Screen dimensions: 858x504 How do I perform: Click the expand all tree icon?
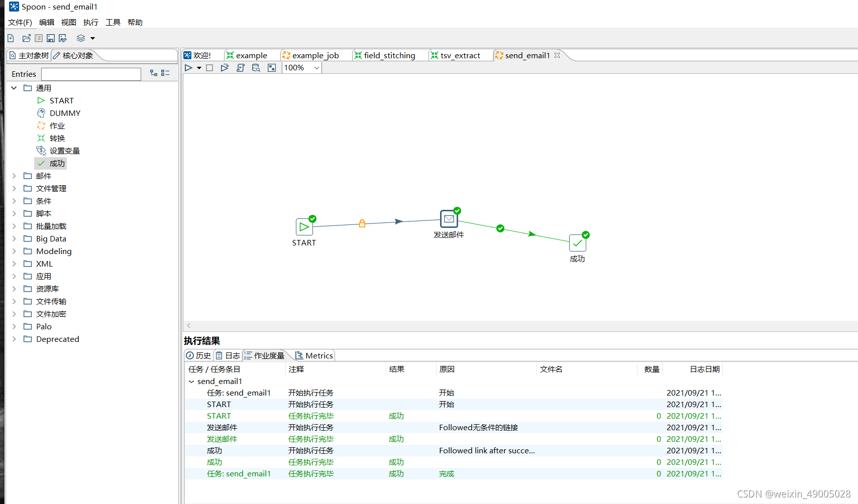pyautogui.click(x=154, y=73)
